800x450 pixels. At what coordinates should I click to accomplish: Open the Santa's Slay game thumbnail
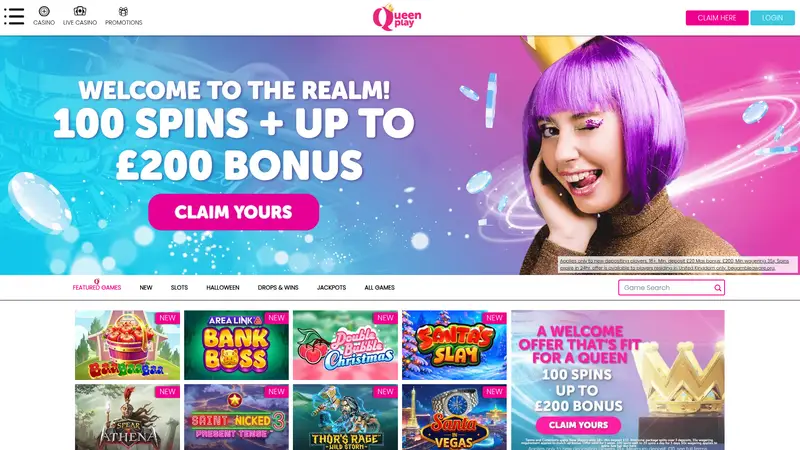point(454,345)
